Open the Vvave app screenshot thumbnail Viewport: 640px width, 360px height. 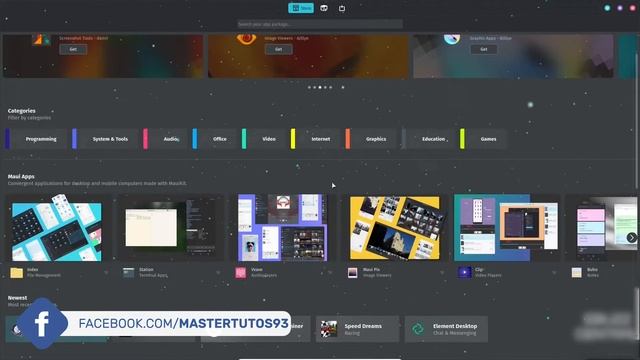click(x=282, y=228)
